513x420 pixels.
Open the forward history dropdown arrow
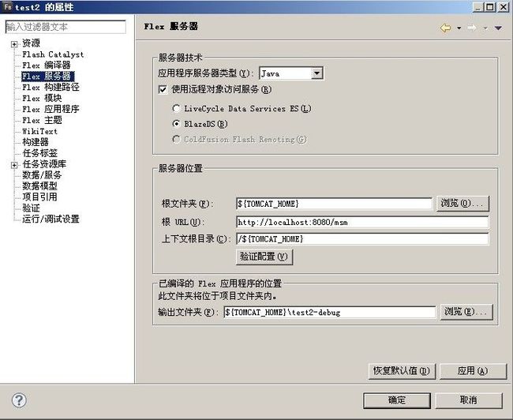click(x=485, y=28)
